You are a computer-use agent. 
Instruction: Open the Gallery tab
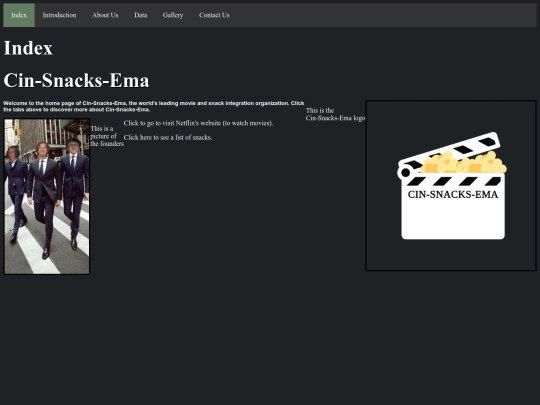pos(173,15)
